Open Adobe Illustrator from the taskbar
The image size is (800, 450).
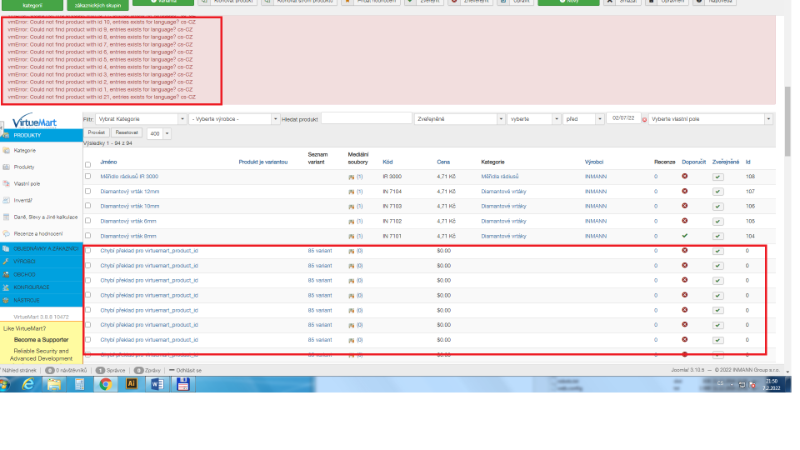click(131, 382)
